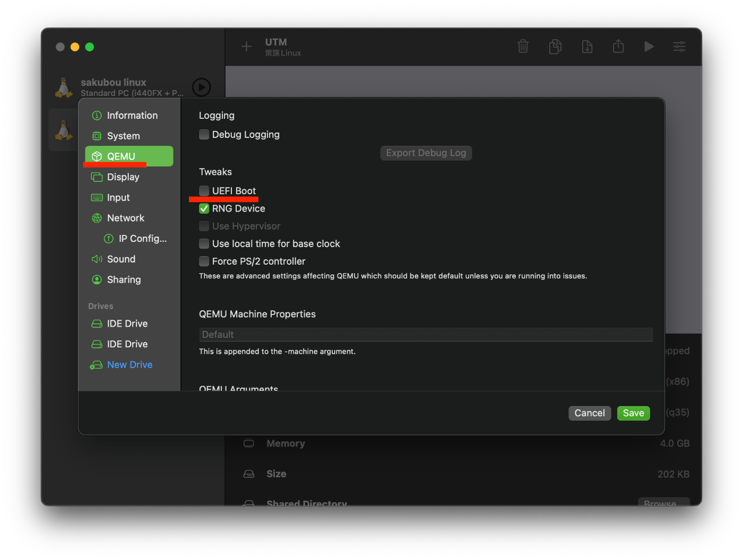The height and width of the screenshot is (560, 743).
Task: Enable Debug Logging checkbox
Action: (x=204, y=134)
